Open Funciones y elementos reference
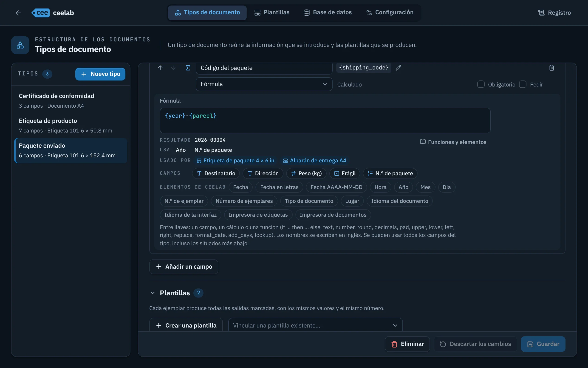The image size is (588, 368). (453, 142)
